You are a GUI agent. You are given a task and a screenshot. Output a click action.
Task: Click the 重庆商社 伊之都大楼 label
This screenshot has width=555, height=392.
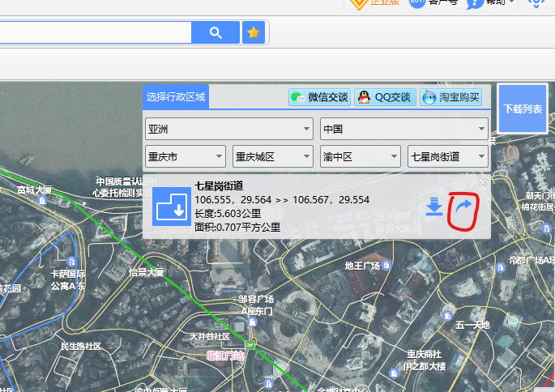[424, 360]
